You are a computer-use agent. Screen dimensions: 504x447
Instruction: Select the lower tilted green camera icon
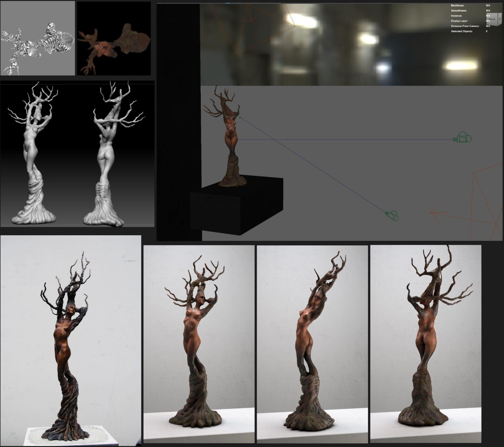point(392,215)
